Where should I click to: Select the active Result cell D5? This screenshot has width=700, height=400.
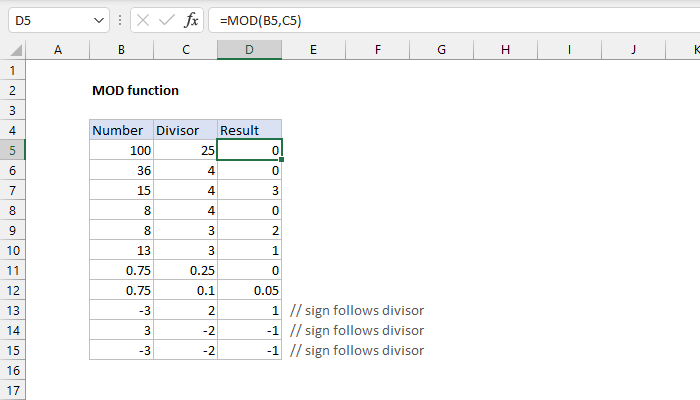[250, 150]
